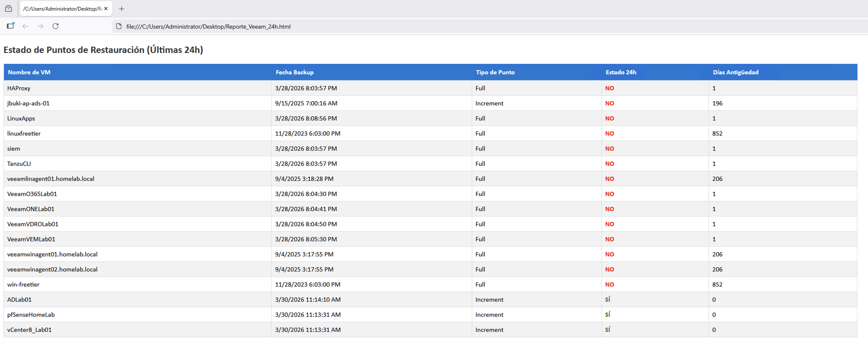The image size is (868, 347).
Task: Open the tab actions menu icon
Action: click(x=9, y=9)
